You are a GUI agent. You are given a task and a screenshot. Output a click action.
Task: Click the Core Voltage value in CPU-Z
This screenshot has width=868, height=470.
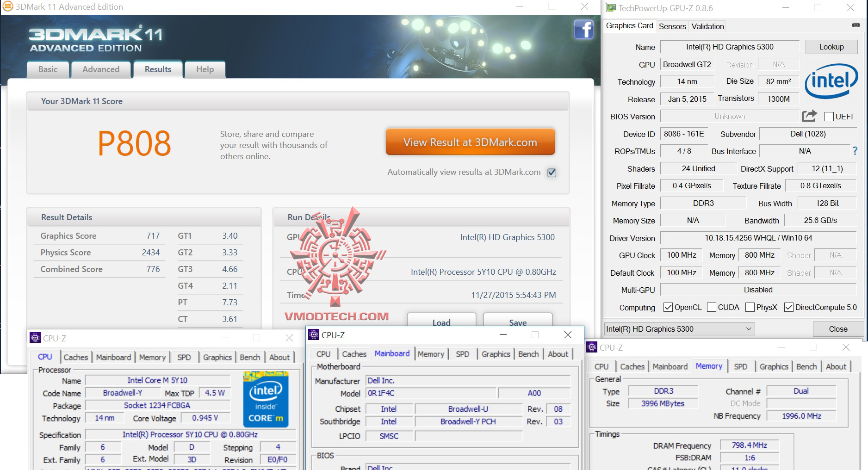coord(205,418)
